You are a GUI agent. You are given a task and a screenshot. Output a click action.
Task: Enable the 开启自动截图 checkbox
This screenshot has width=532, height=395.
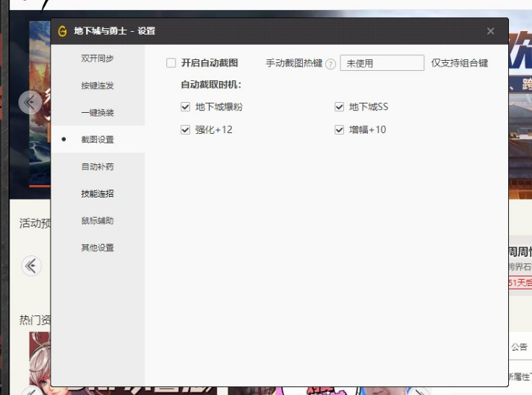click(171, 63)
